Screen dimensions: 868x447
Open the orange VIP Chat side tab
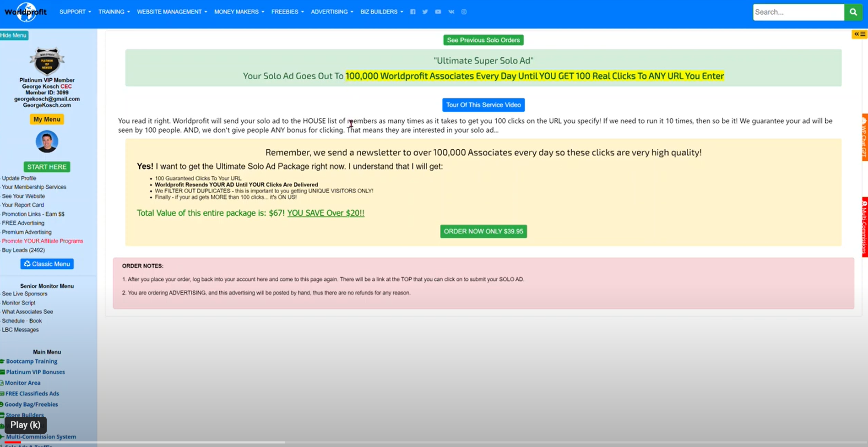tap(865, 137)
